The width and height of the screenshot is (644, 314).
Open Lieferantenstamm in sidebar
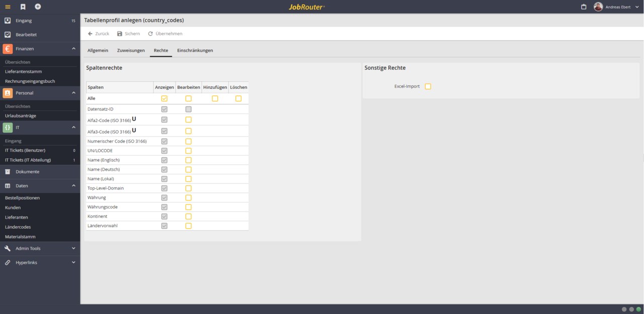tap(24, 72)
